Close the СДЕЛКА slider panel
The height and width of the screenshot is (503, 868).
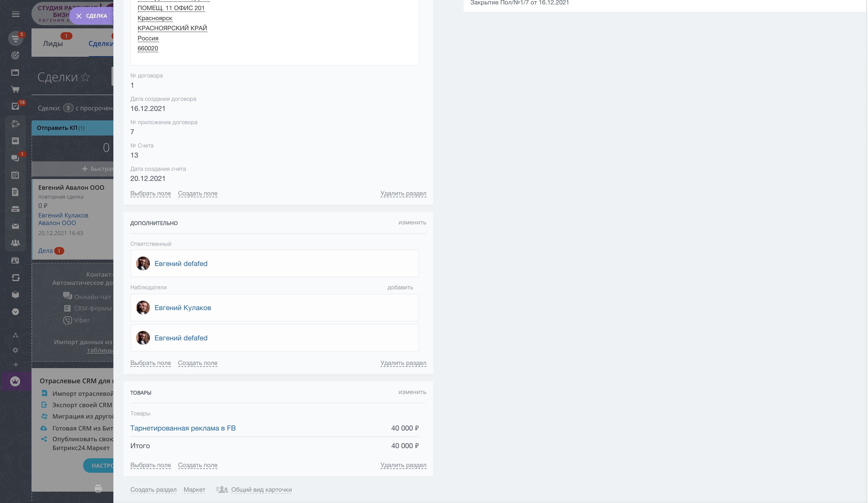[x=79, y=16]
